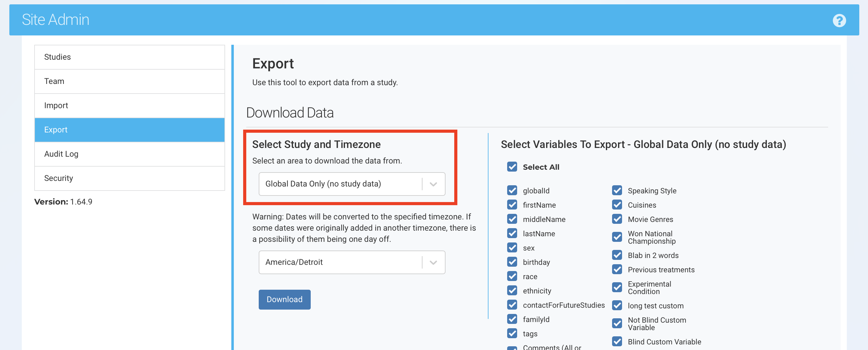868x350 pixels.
Task: Uncheck Movie Genres variable
Action: [617, 219]
